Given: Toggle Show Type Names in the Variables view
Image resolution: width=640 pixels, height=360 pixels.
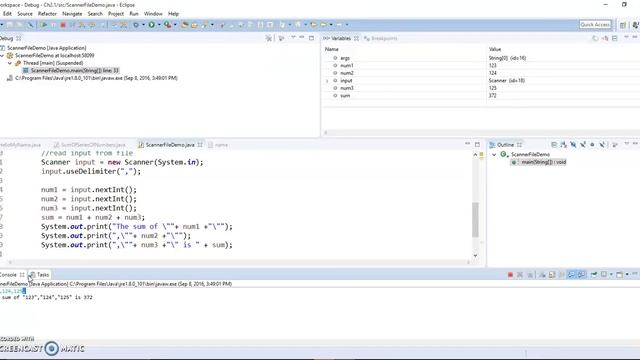Looking at the screenshot, I should click(596, 38).
